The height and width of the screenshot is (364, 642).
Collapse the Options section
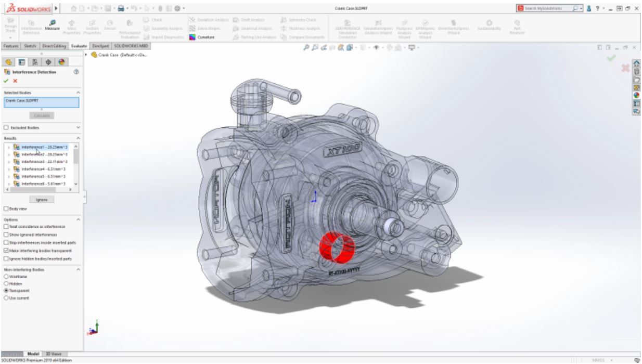pyautogui.click(x=78, y=219)
